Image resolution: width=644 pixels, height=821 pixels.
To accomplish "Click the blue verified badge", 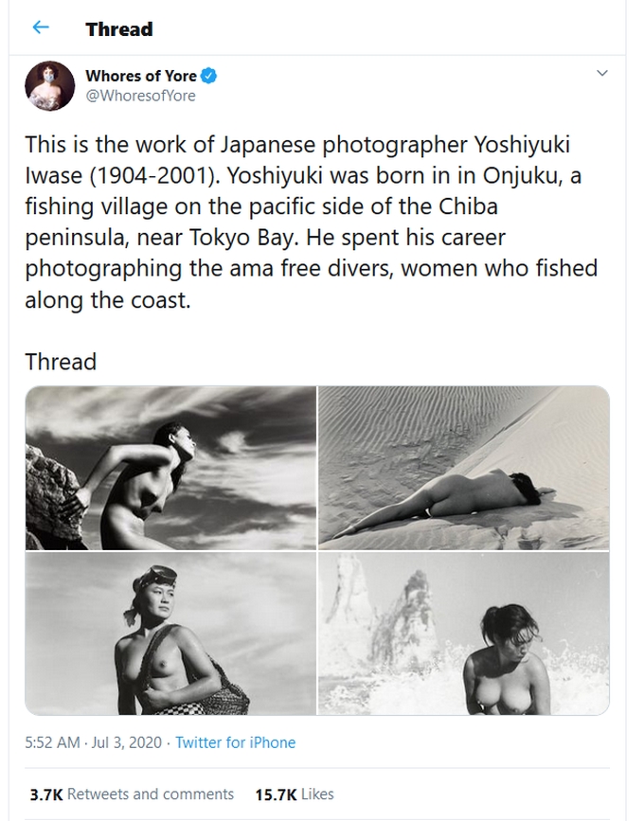I will 209,77.
